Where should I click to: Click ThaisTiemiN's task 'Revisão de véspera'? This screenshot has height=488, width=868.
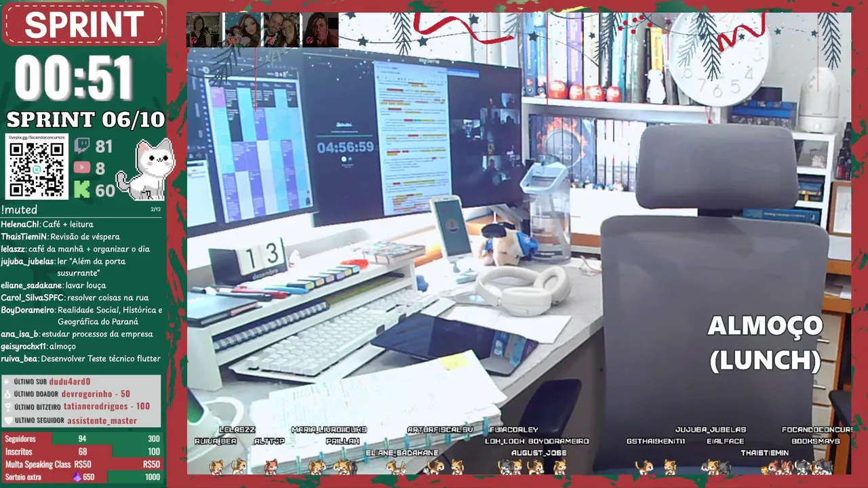(x=85, y=237)
